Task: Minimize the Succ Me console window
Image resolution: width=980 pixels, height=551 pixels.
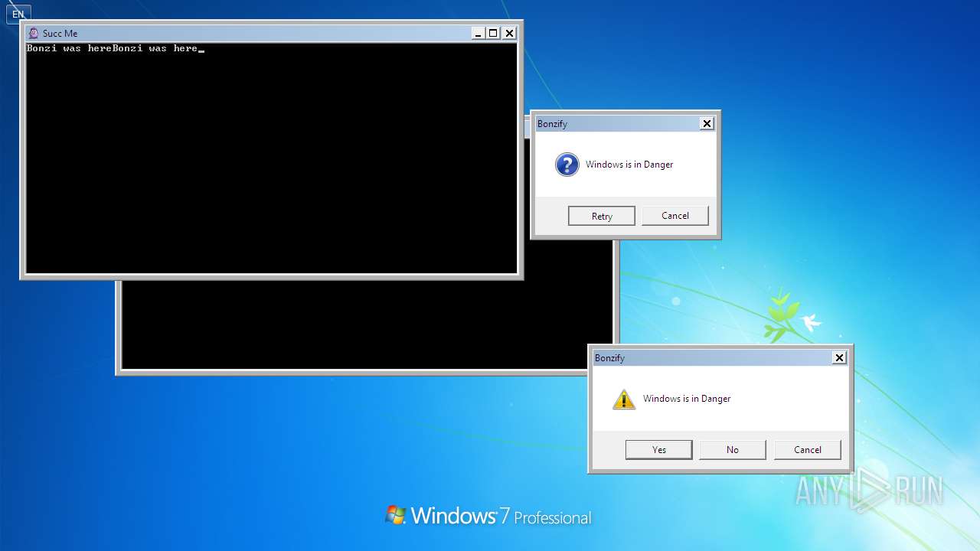Action: point(478,33)
